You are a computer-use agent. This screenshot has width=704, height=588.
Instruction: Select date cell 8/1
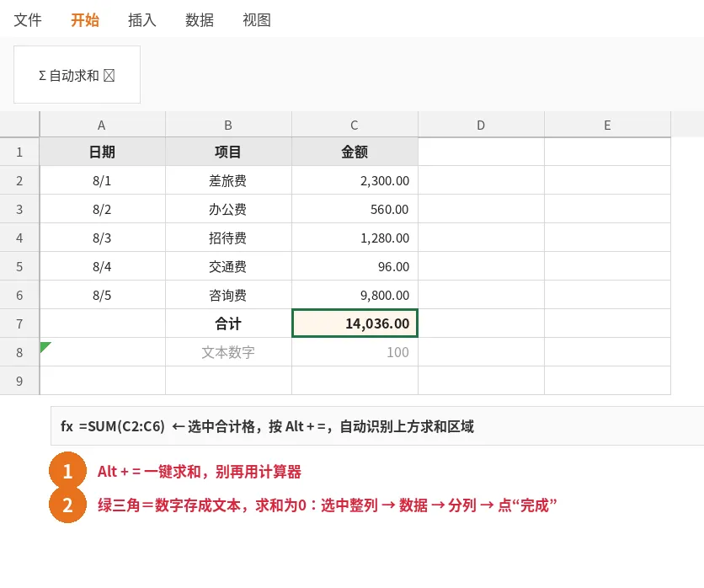(x=103, y=180)
